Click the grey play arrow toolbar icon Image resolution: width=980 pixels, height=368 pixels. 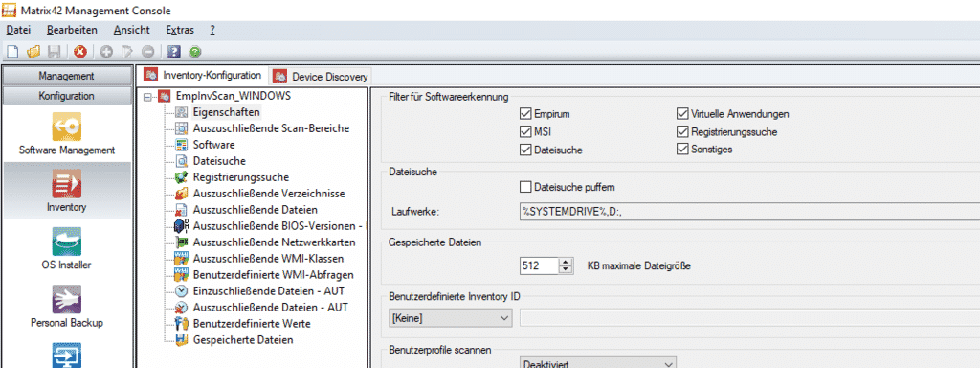click(127, 52)
